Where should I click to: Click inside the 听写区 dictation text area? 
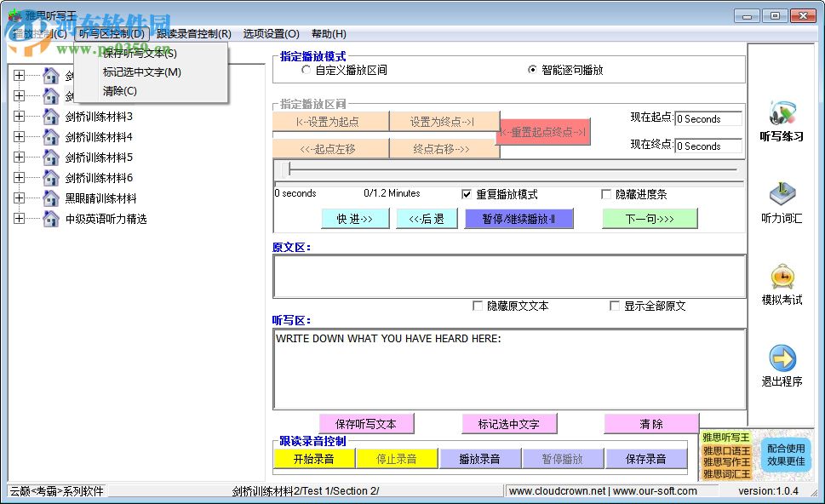pos(509,369)
